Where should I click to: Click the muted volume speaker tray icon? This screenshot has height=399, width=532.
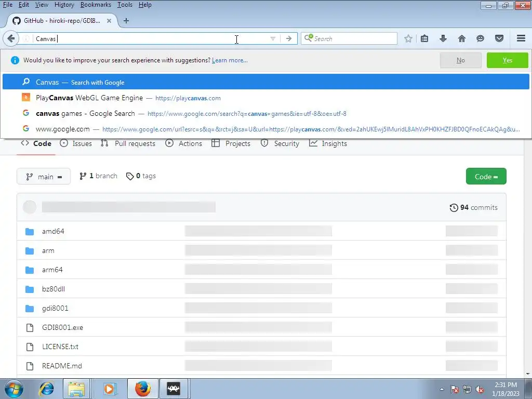[x=480, y=390]
